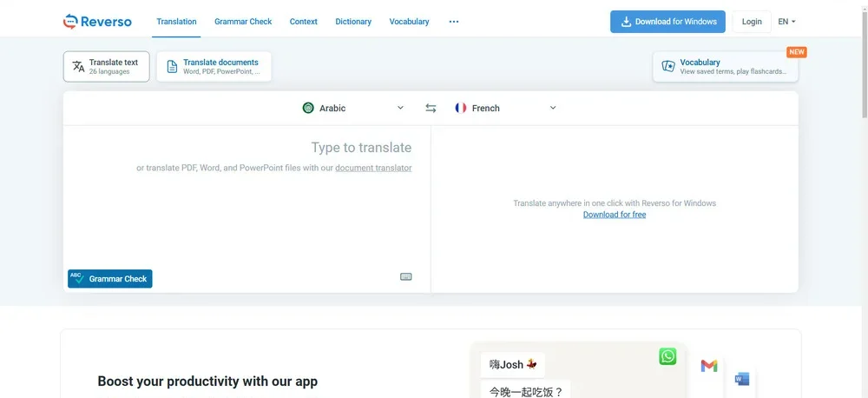
Task: Swap Arabic and French languages
Action: point(431,108)
